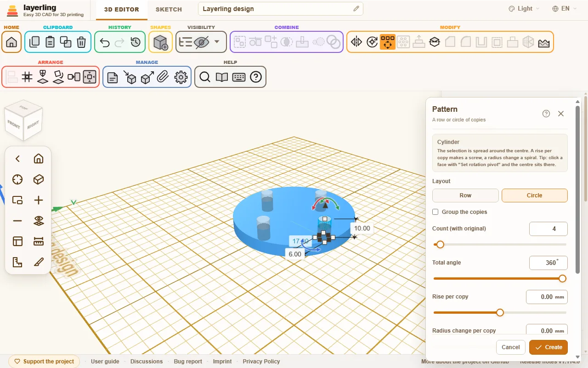The height and width of the screenshot is (368, 588).
Task: Click the export cube icon in Manage
Action: click(x=147, y=77)
